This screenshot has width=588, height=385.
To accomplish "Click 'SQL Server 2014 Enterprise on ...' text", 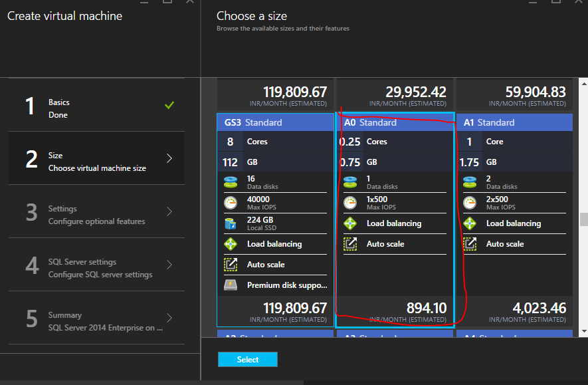I will (x=106, y=328).
